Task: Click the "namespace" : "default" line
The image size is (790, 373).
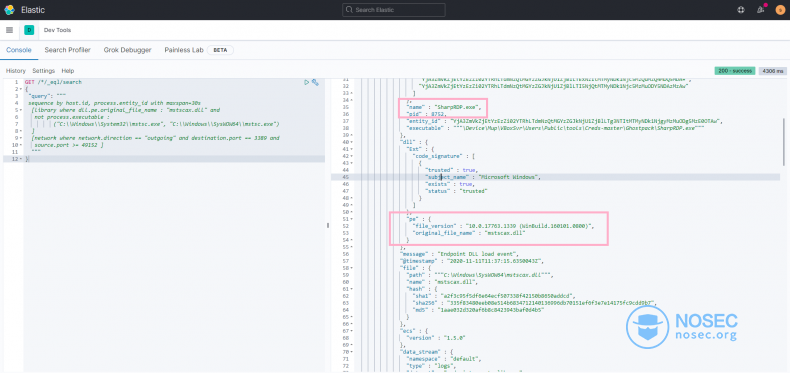Action: tap(444, 359)
